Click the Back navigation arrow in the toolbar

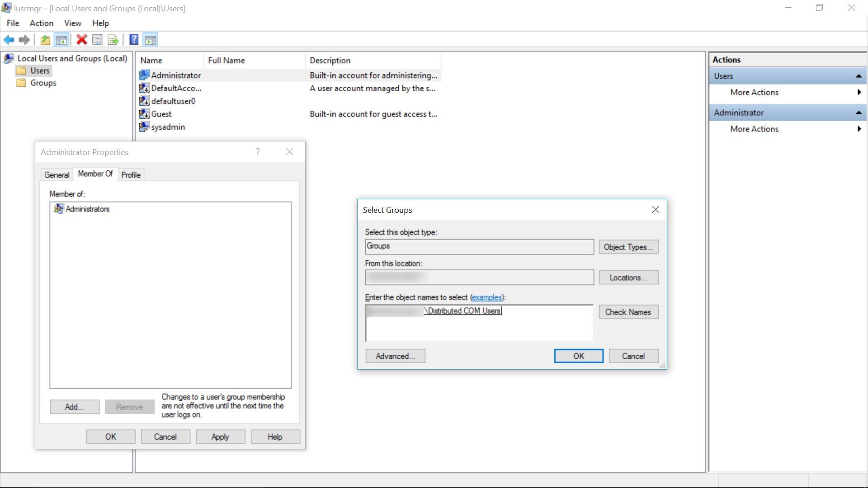point(9,40)
